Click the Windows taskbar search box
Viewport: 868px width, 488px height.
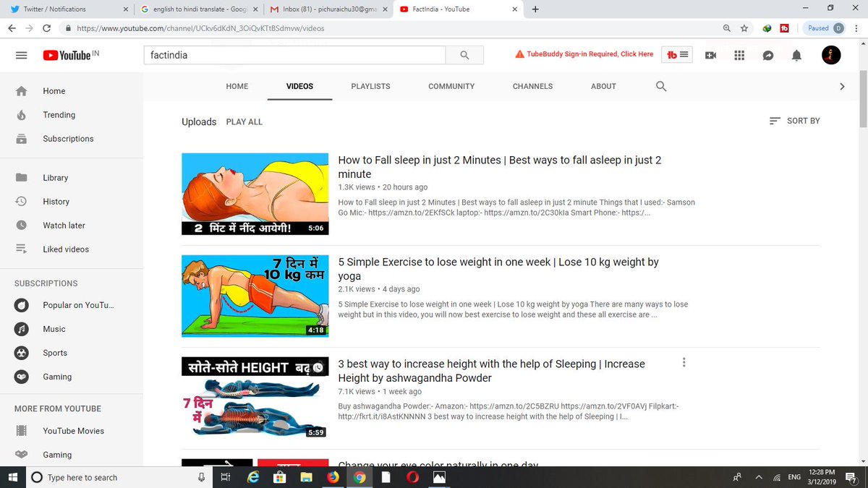pyautogui.click(x=120, y=477)
